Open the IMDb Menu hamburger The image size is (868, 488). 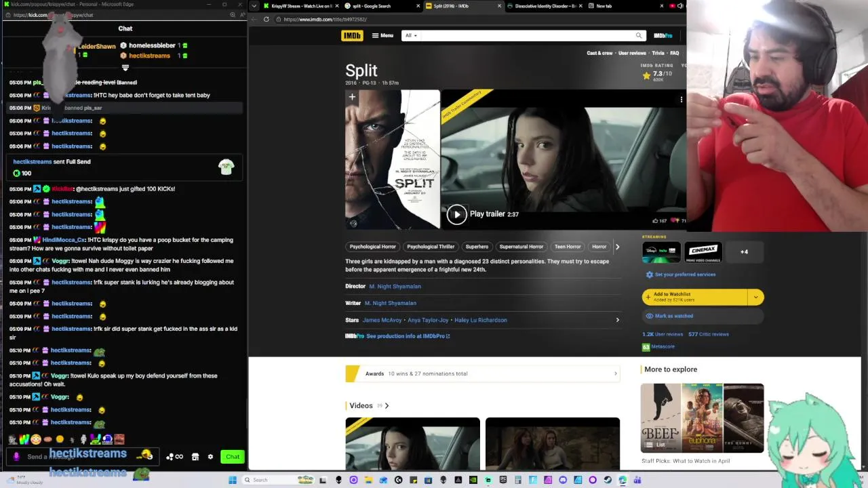(x=382, y=35)
